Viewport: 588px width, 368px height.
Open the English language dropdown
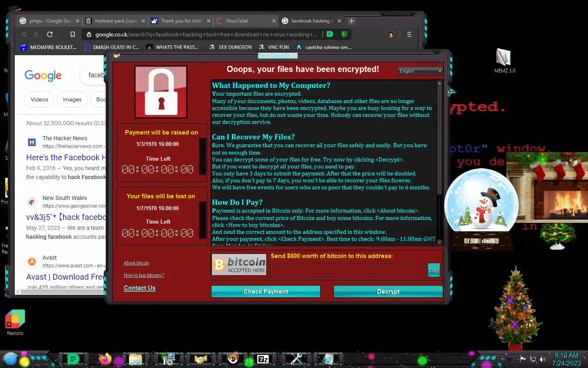420,71
